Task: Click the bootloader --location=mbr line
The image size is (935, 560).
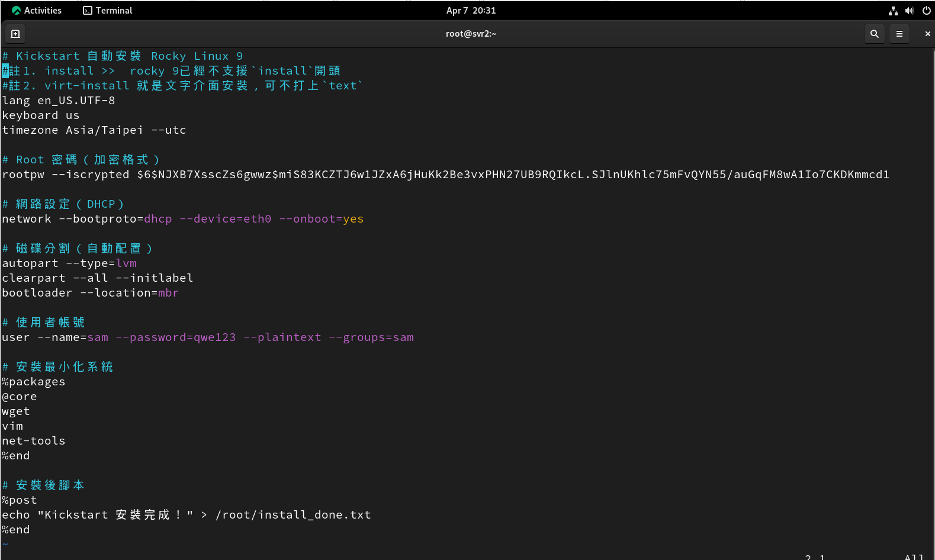Action: pos(90,293)
